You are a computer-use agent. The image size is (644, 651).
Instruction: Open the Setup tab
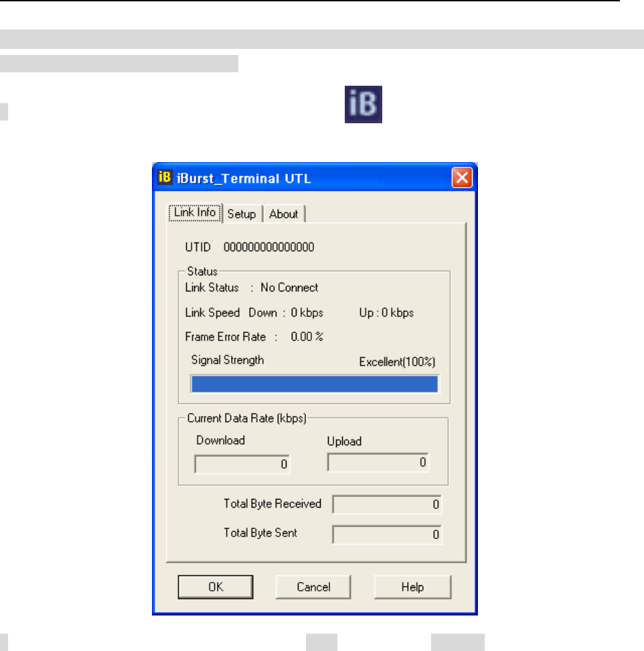pyautogui.click(x=242, y=214)
